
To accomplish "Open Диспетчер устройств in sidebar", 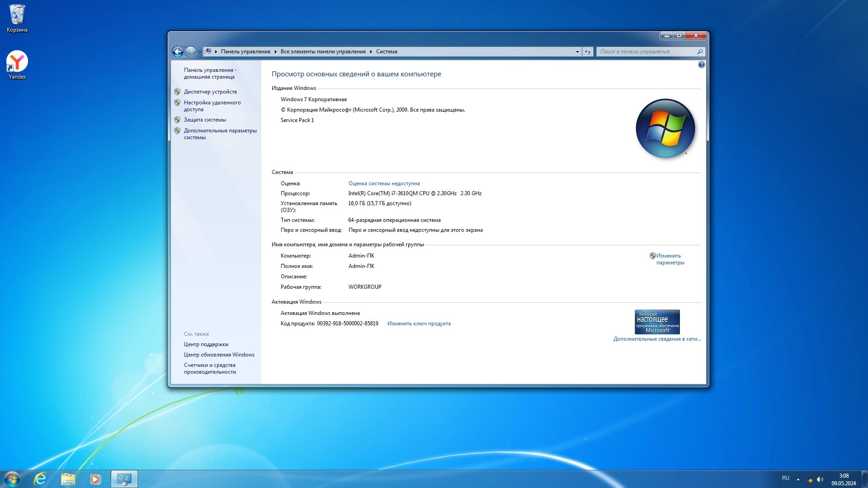I will (210, 92).
